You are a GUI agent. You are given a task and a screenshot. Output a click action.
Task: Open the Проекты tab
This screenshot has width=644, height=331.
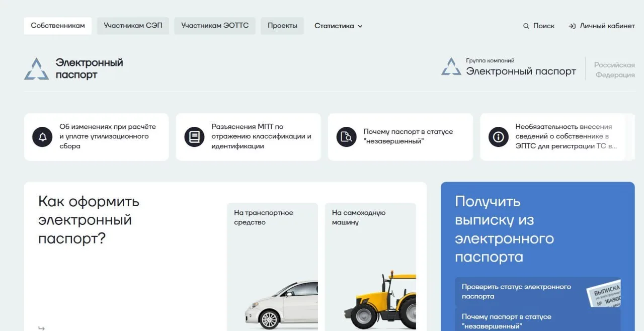coord(282,26)
